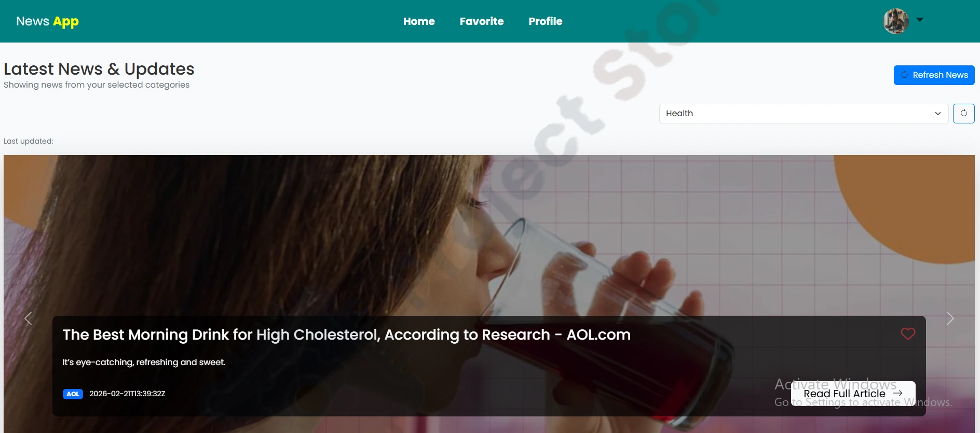Click the user profile avatar picture

click(896, 21)
